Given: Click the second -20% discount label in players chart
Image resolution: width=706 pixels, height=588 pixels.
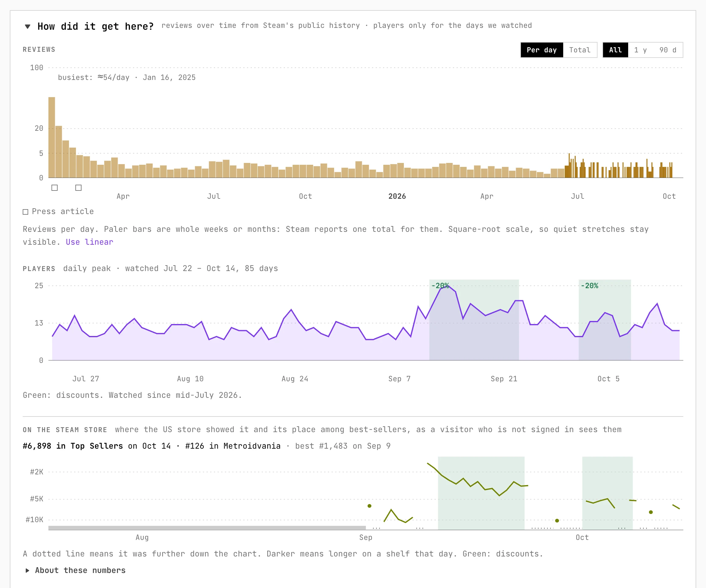Looking at the screenshot, I should pos(589,286).
